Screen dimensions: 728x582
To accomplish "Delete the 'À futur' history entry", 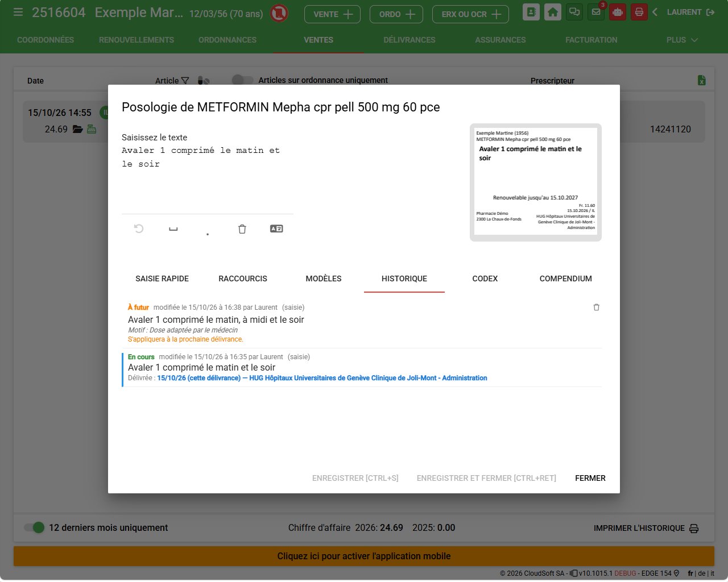I will [x=597, y=307].
